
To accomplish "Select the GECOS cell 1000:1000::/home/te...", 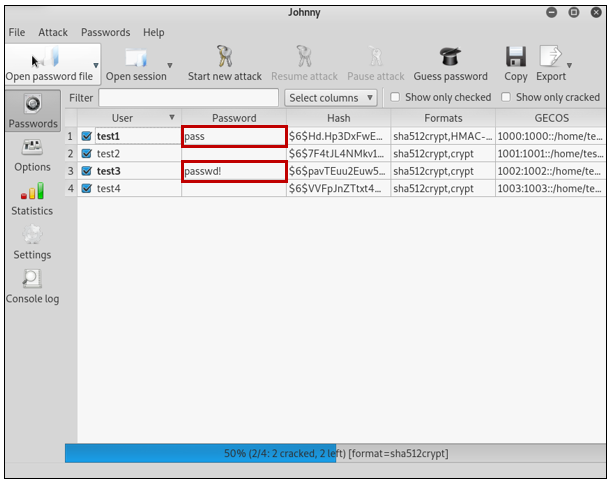I will 551,136.
